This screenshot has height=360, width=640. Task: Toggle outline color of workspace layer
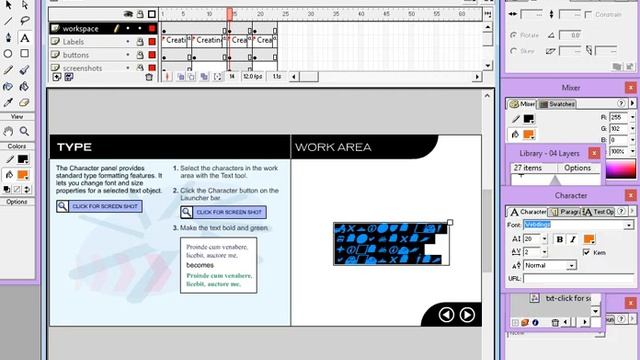click(152, 29)
